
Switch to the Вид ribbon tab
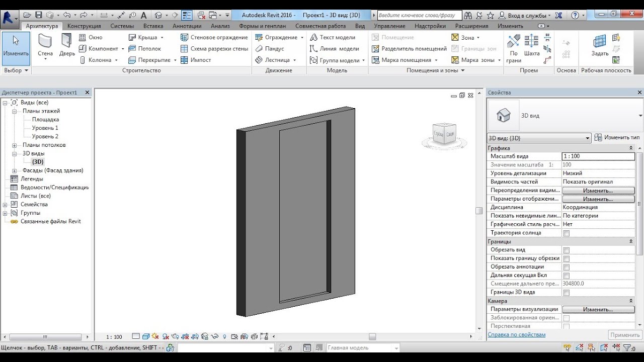tap(360, 26)
